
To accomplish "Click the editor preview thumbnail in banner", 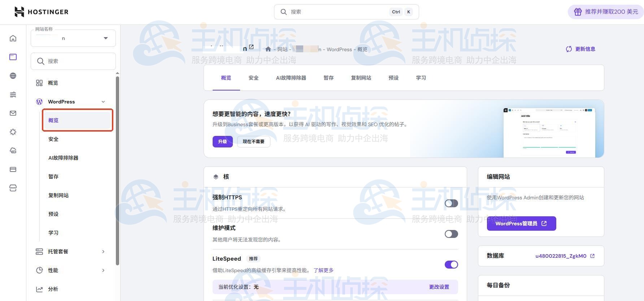I will tap(549, 133).
